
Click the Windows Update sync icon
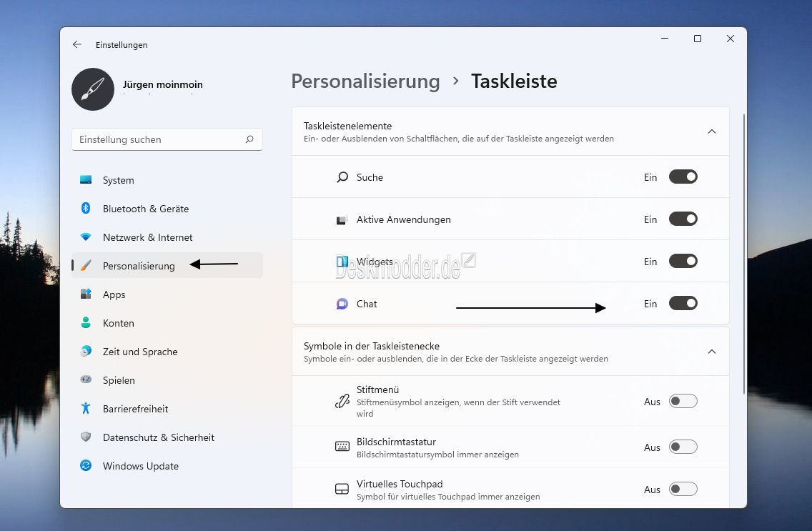click(x=86, y=465)
